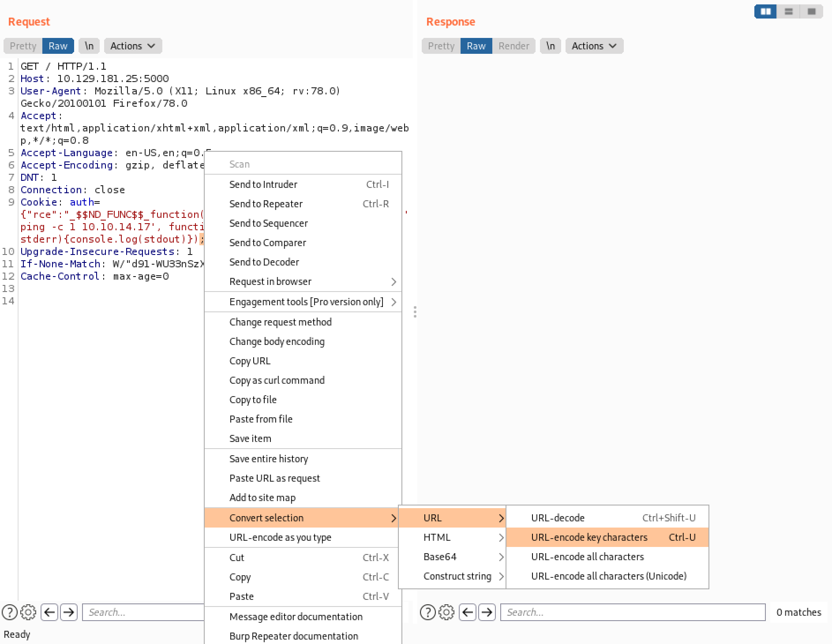Click the Connection: close header line
832x644 pixels.
point(73,190)
